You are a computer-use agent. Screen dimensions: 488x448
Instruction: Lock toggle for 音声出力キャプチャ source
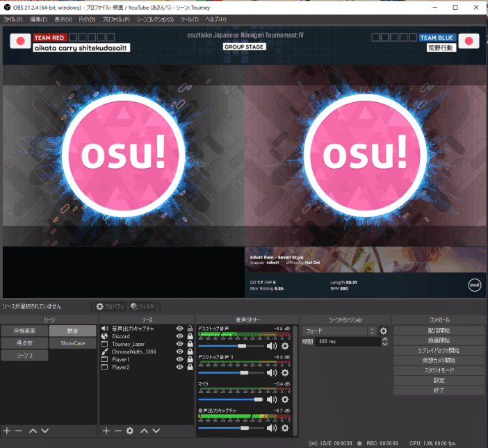(190, 329)
